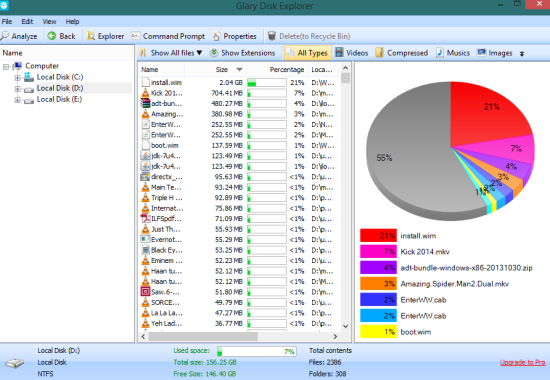Open Show All files dropdown

click(171, 53)
